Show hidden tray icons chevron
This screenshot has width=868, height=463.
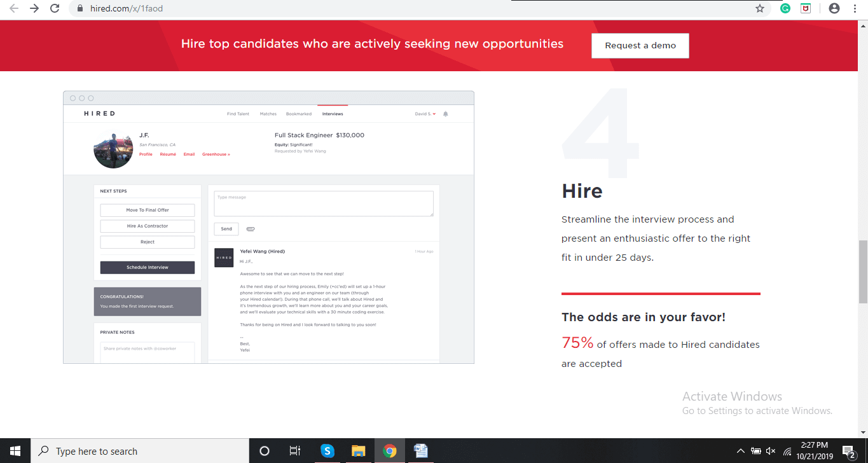point(740,451)
